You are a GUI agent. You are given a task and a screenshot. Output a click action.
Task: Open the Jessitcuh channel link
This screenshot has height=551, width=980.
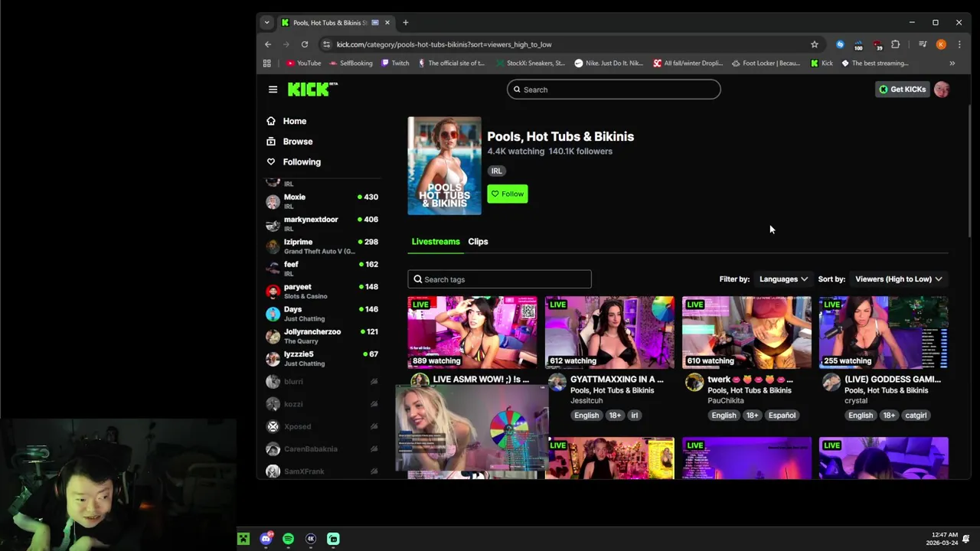tap(586, 400)
